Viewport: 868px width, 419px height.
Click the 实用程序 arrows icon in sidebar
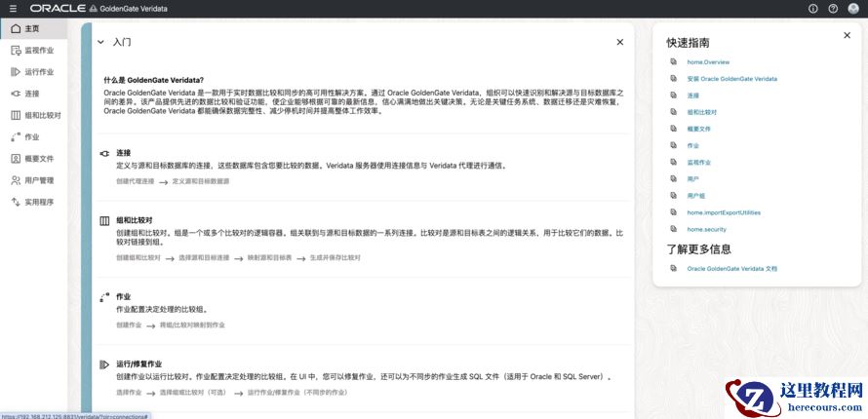(16, 202)
